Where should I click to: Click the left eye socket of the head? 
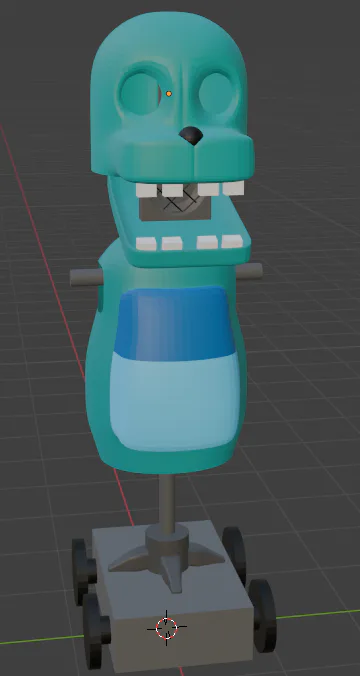coord(141,94)
